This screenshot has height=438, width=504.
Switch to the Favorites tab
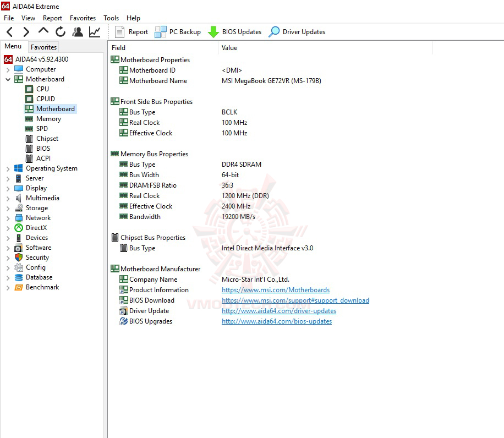(x=43, y=47)
